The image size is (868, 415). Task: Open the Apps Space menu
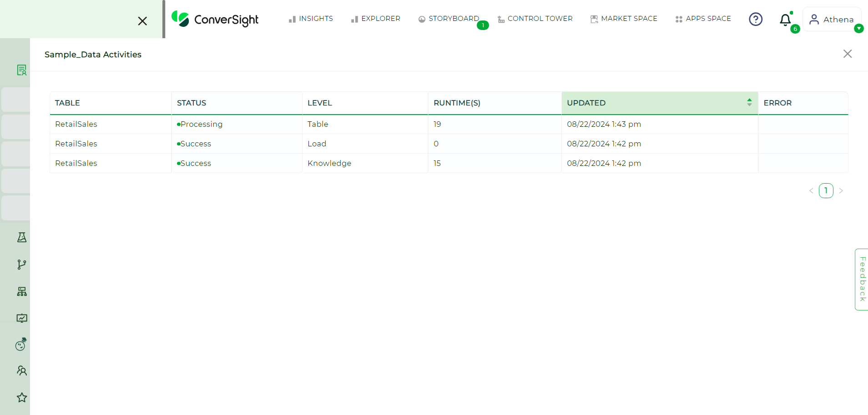click(703, 19)
